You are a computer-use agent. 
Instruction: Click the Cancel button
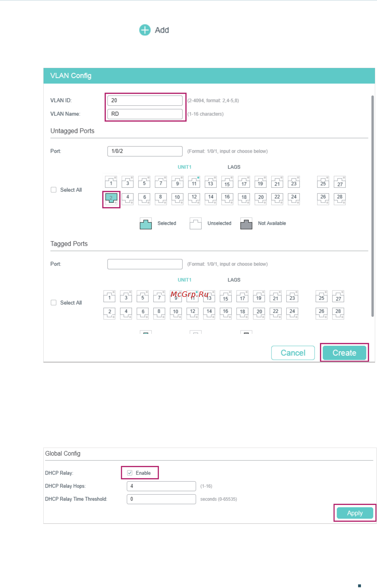coord(293,353)
